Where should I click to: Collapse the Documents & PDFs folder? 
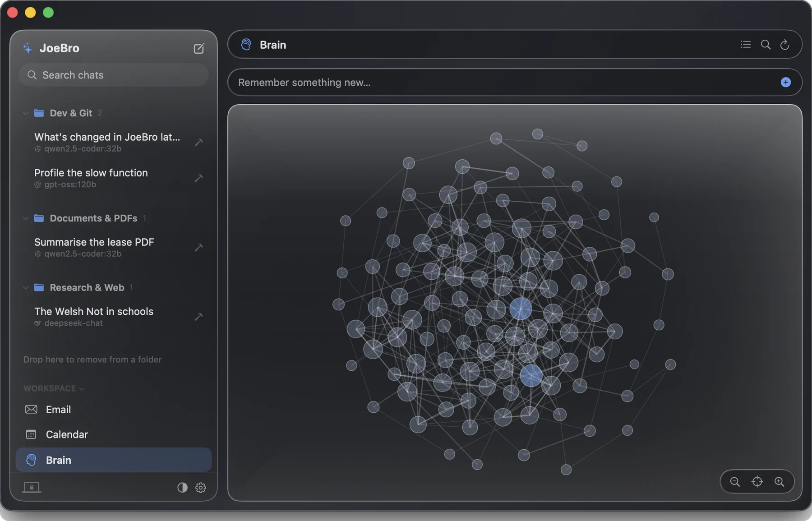click(26, 218)
